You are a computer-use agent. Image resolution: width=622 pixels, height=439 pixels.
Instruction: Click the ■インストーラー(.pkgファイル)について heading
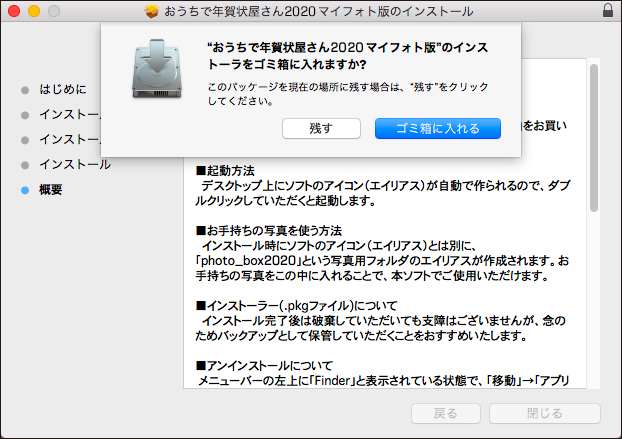[x=296, y=305]
